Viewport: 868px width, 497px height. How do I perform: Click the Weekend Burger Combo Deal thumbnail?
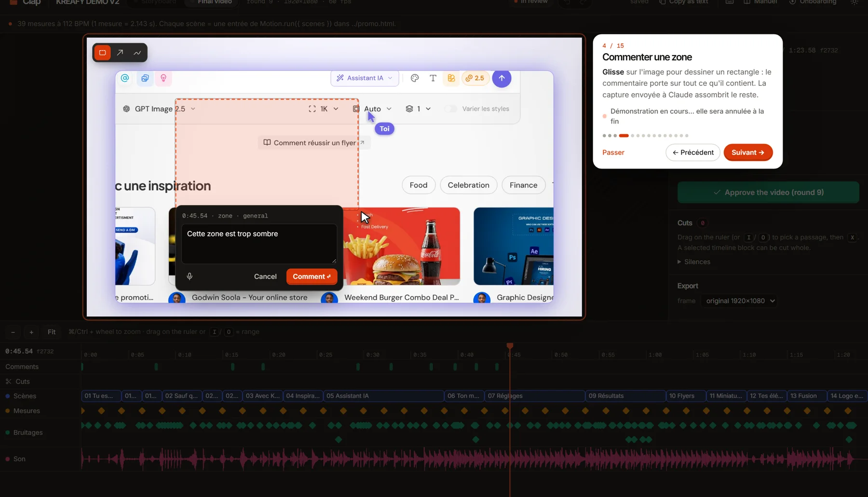tap(402, 246)
